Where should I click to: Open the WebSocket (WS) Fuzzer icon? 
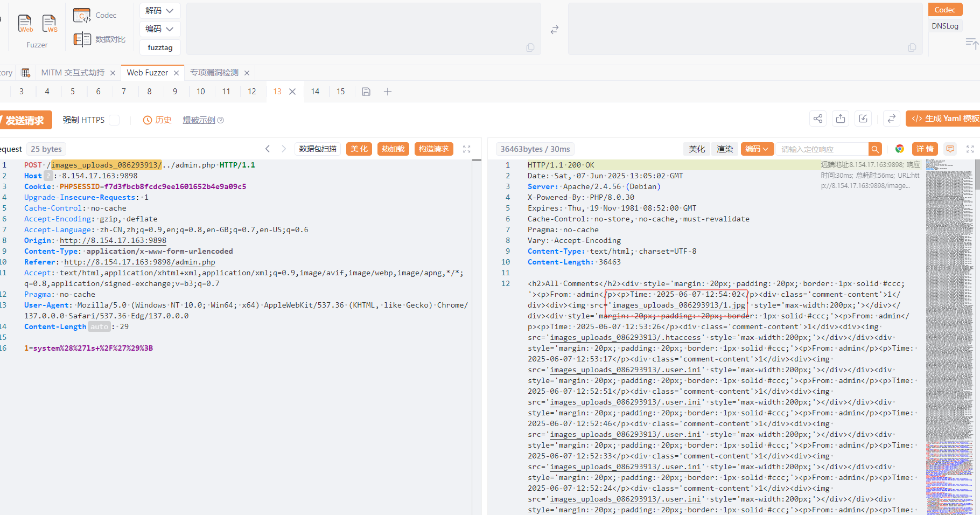coord(50,23)
